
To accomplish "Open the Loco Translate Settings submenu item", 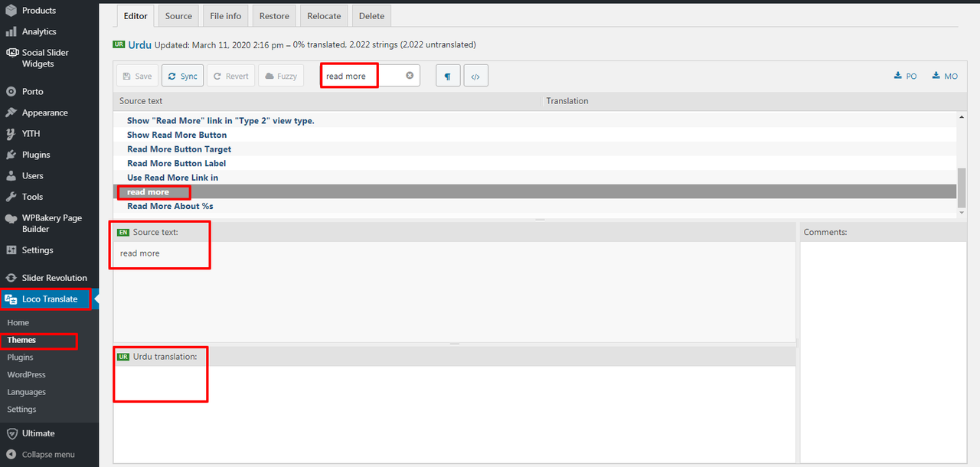I will point(21,410).
